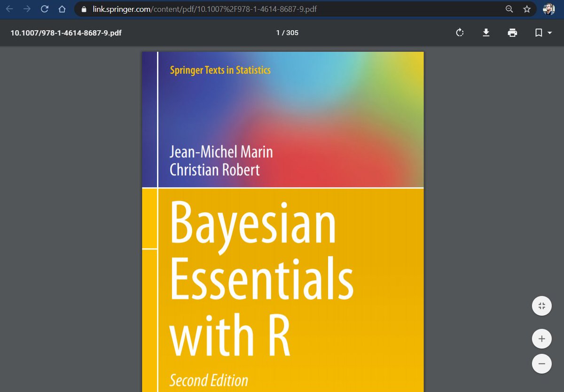View site security information via padlock

[83, 9]
